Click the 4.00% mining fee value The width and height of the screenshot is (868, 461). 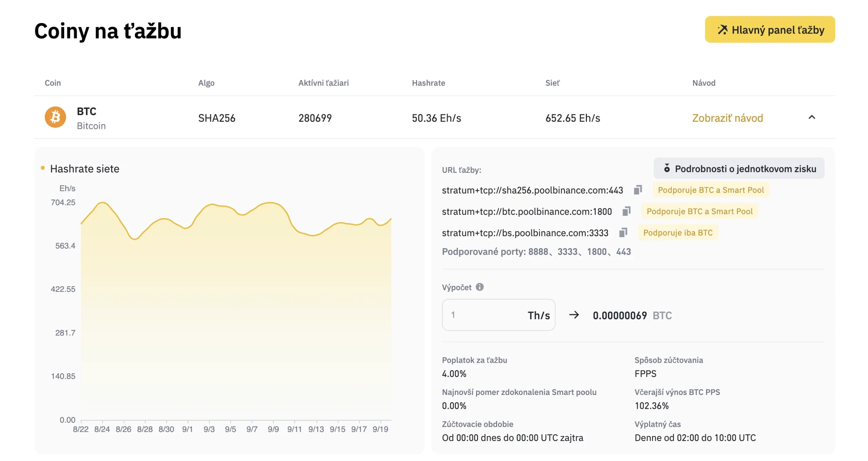454,374
